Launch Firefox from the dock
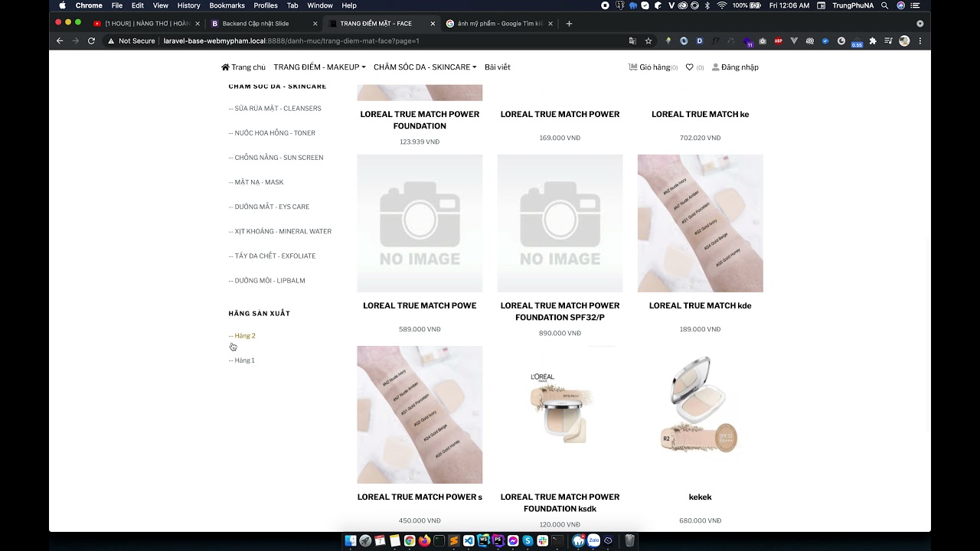 (424, 540)
